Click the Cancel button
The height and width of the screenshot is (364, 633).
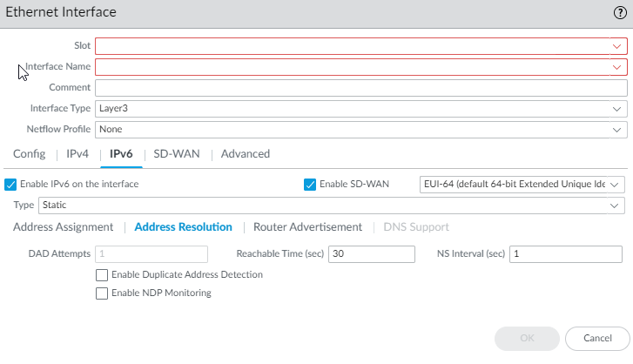tap(597, 338)
